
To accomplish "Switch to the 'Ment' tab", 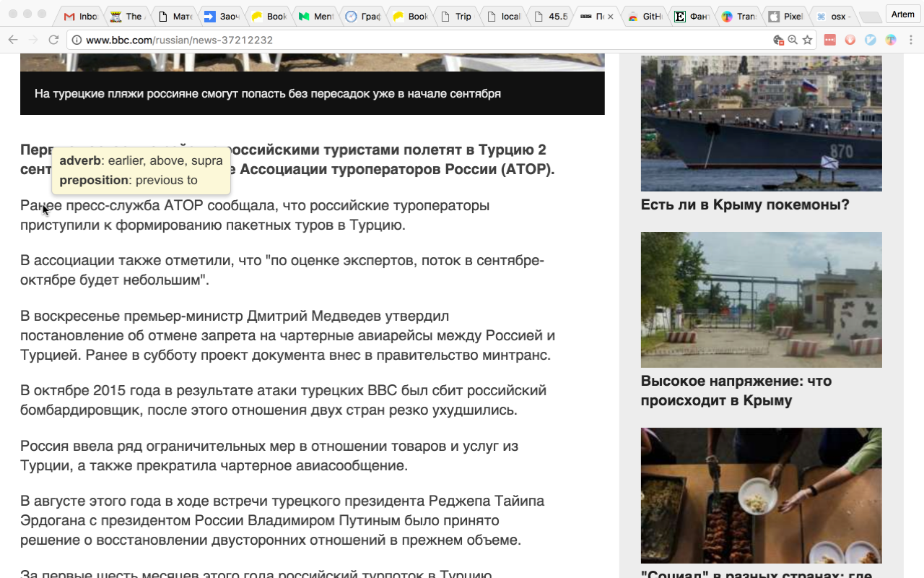I will [x=315, y=16].
